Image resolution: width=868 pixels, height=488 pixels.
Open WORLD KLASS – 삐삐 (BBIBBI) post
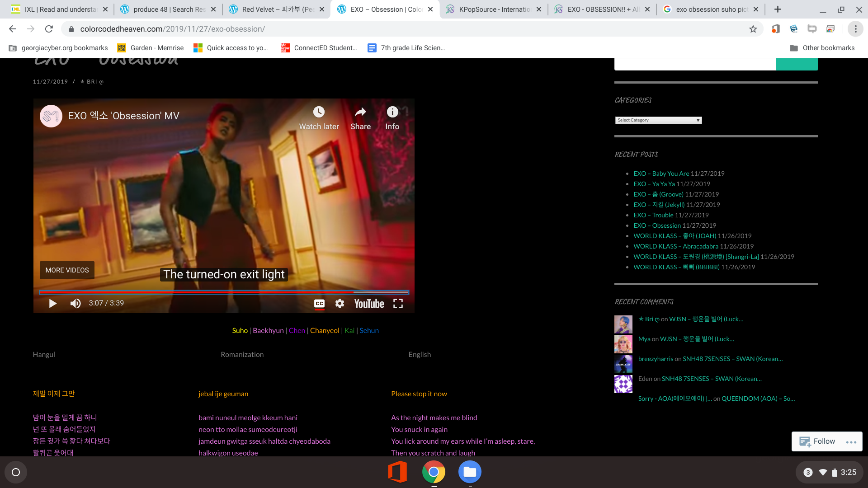pyautogui.click(x=676, y=267)
